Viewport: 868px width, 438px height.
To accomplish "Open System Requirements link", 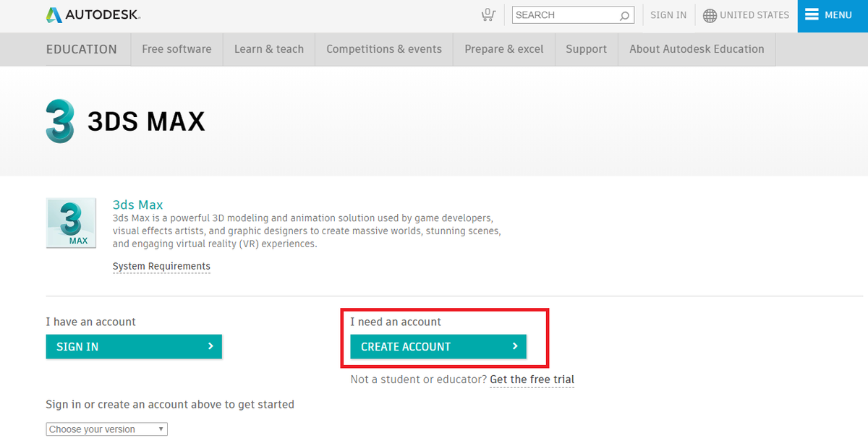I will 161,266.
